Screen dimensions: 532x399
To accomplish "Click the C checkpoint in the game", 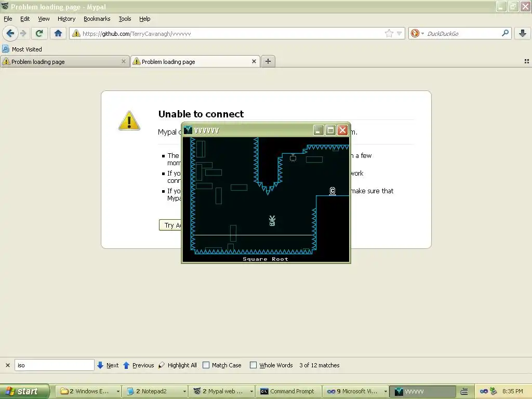I will [x=332, y=191].
